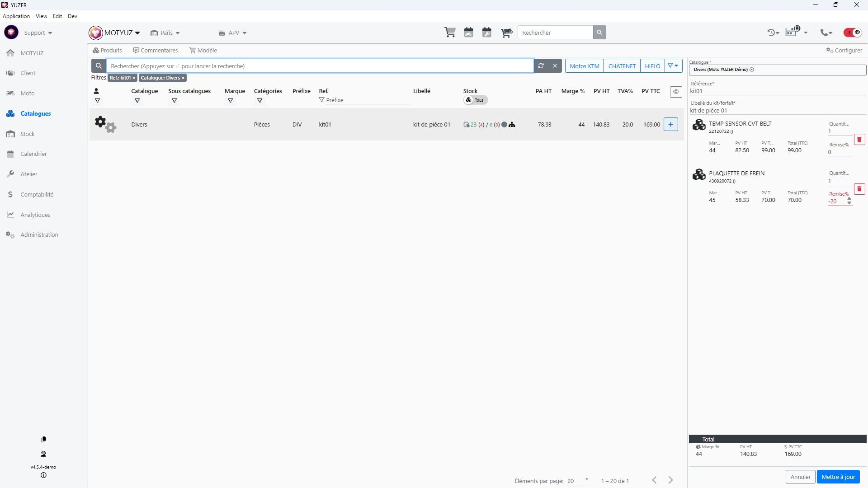Increment the Remise% stepper arrow
Viewport: 868px width, 488px height.
click(x=849, y=199)
